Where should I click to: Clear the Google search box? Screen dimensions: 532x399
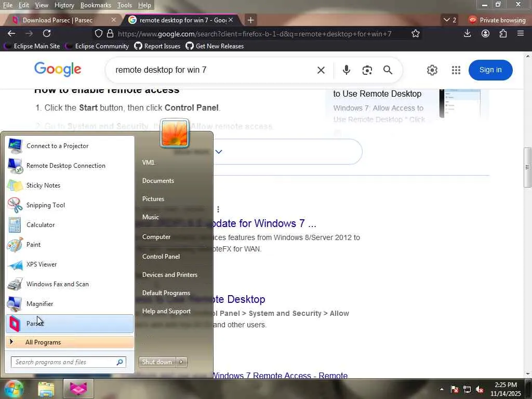(321, 70)
